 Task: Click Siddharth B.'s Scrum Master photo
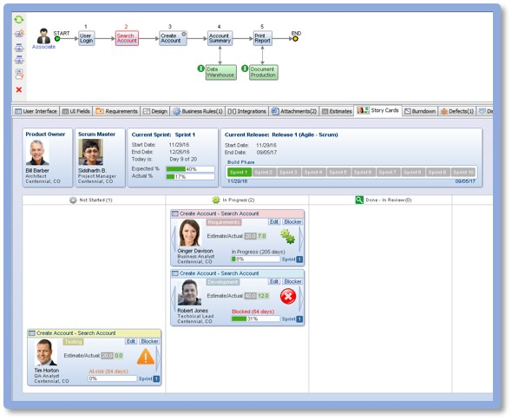91,152
